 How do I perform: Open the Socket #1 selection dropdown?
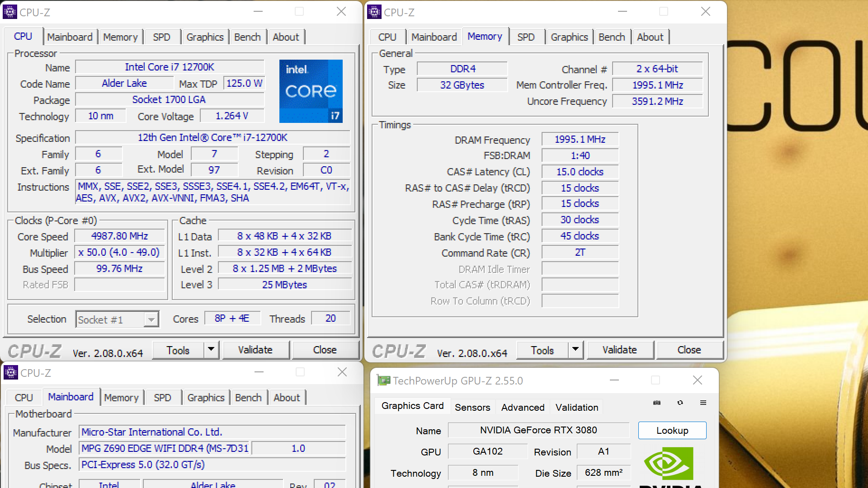tap(151, 319)
